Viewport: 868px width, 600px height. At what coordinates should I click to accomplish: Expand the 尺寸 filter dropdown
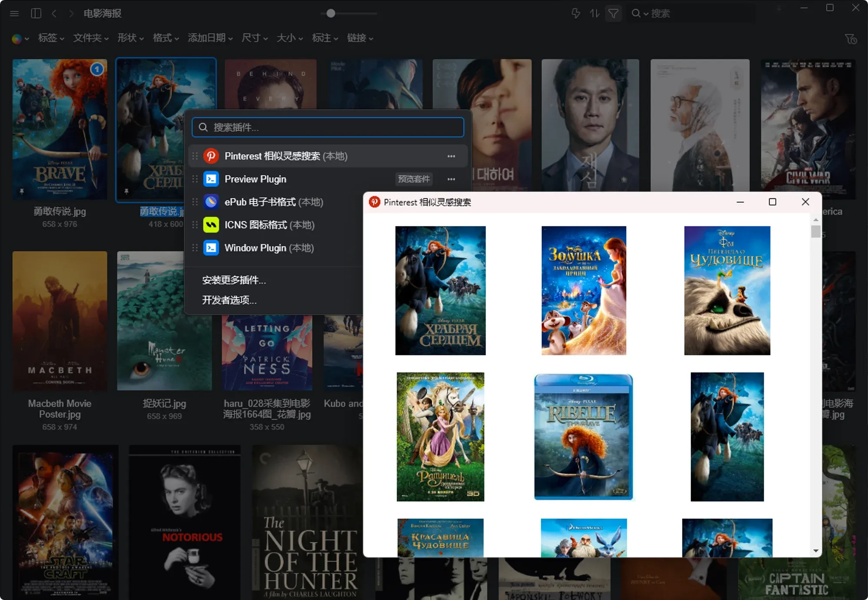click(x=254, y=38)
